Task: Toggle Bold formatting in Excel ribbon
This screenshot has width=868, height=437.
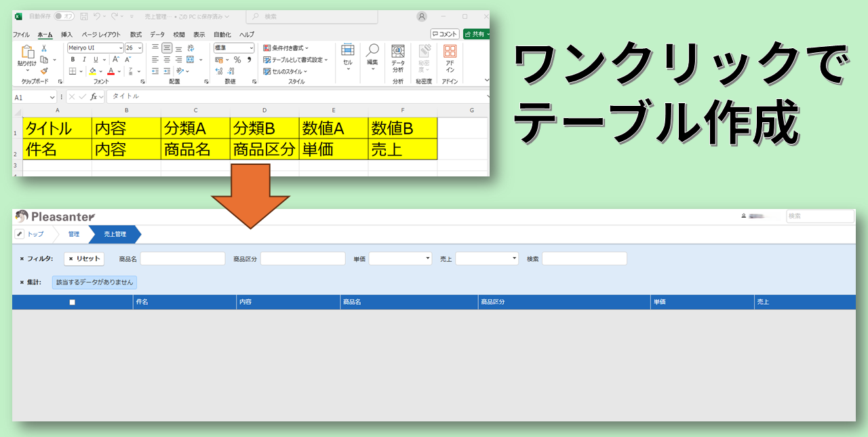Action: [x=73, y=60]
